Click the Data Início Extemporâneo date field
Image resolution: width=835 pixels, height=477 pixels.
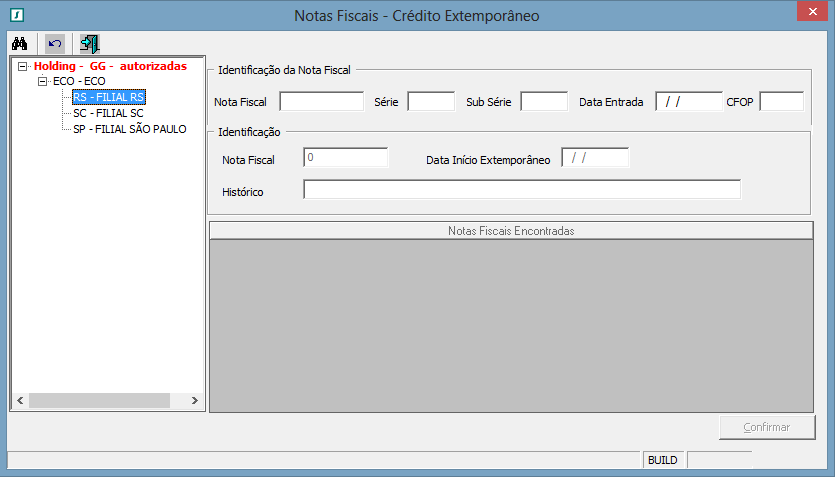595,158
